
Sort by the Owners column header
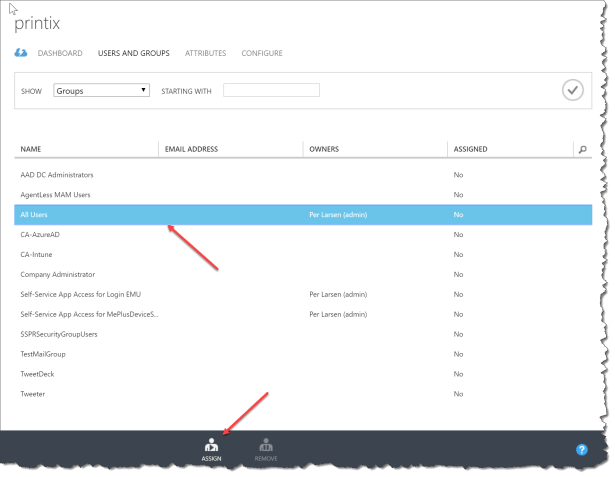click(x=324, y=149)
